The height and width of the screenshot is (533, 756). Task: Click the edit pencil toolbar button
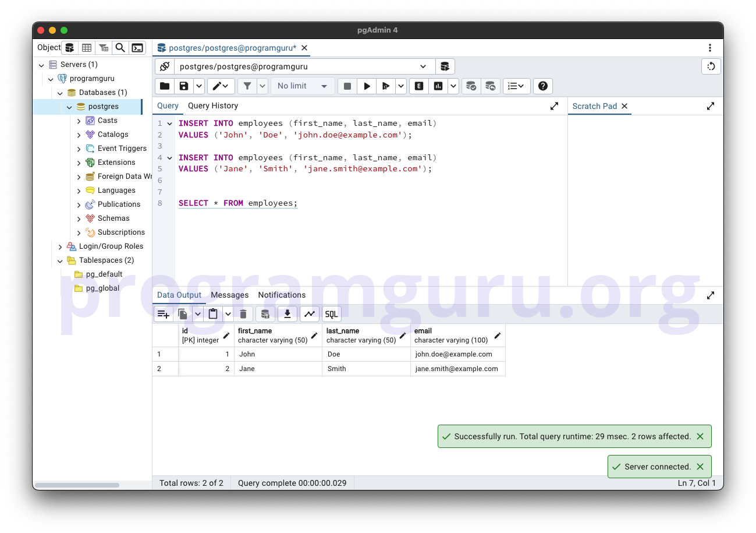click(x=221, y=86)
